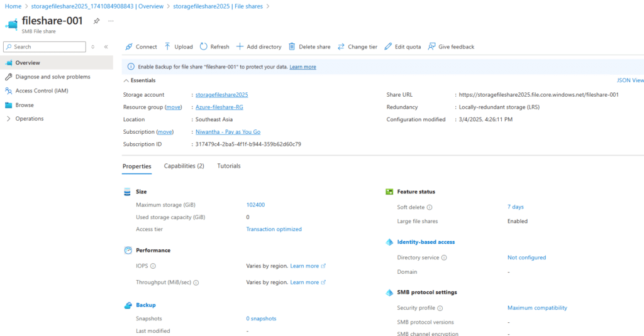Pin fileshare-001 using the pin icon
Image resolution: width=644 pixels, height=336 pixels.
click(x=96, y=21)
